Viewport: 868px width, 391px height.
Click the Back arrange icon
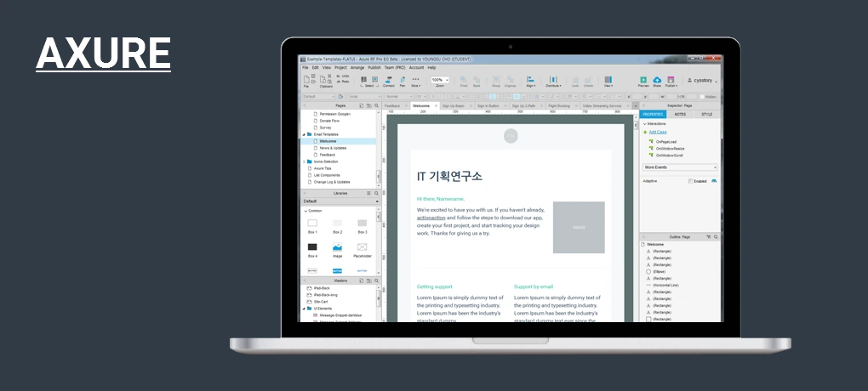(x=477, y=80)
